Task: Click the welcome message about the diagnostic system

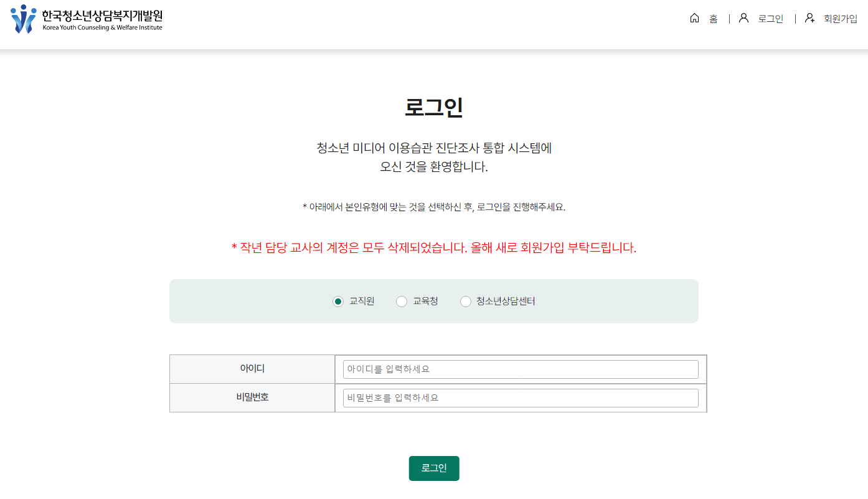Action: point(434,157)
